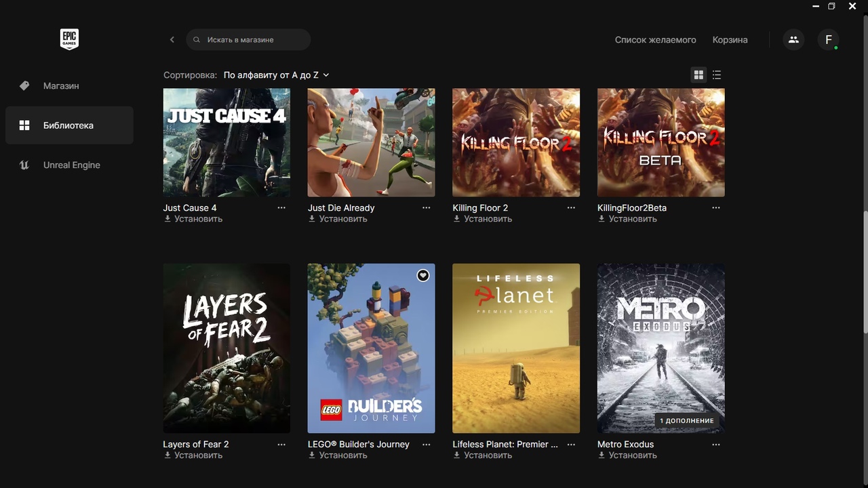This screenshot has height=488, width=868.
Task: Switch to list view
Action: 717,75
